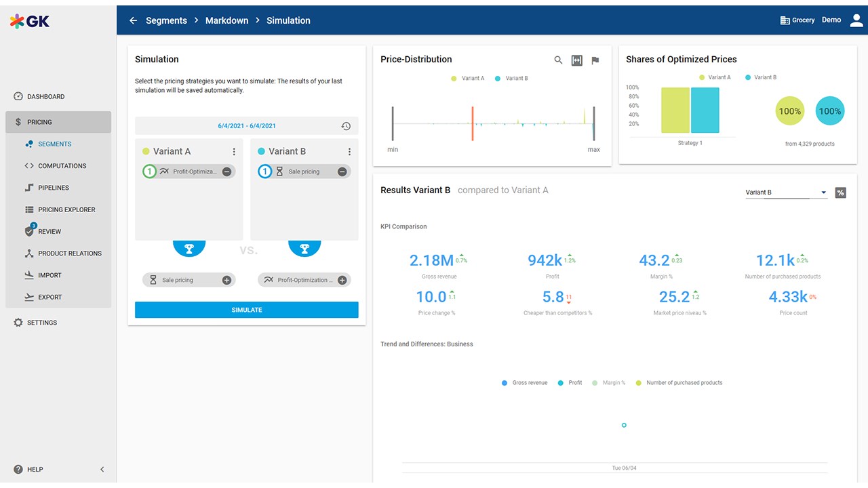This screenshot has height=488, width=868.
Task: Add Sale pricing strategy with plus icon
Action: [x=227, y=280]
